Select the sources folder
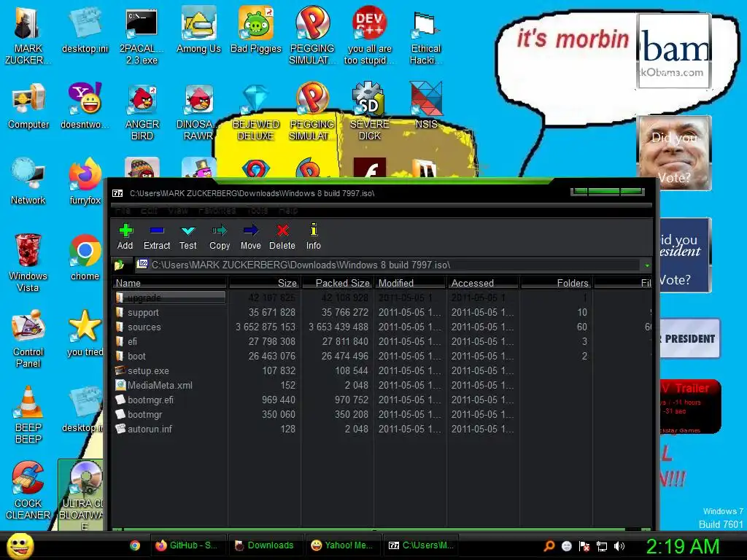This screenshot has width=747, height=560. 144,327
